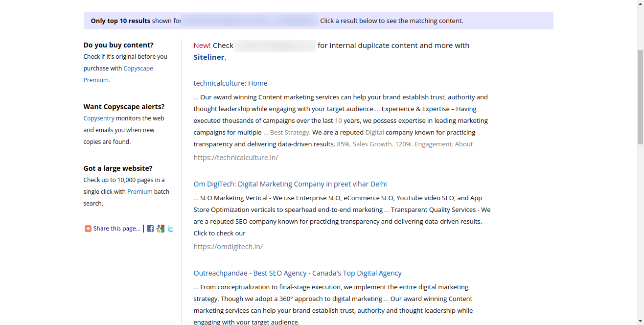The image size is (644, 325).
Task: Click the blurred URL in the Siteliner notice
Action: 274,46
